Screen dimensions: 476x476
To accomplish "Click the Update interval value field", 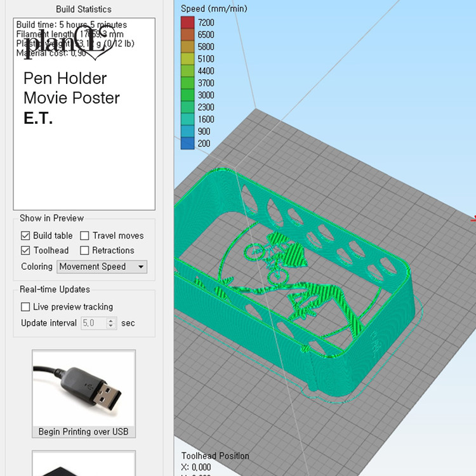I will [93, 323].
